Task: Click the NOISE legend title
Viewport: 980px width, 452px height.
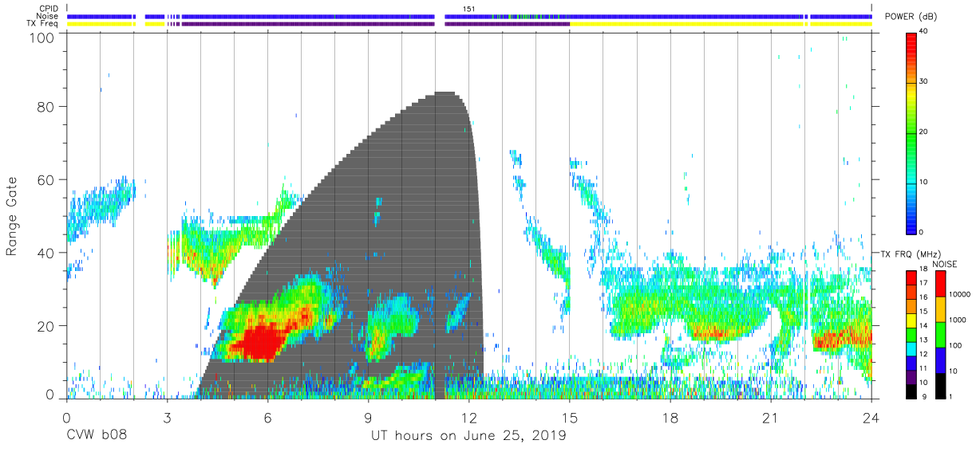Action: tap(945, 264)
